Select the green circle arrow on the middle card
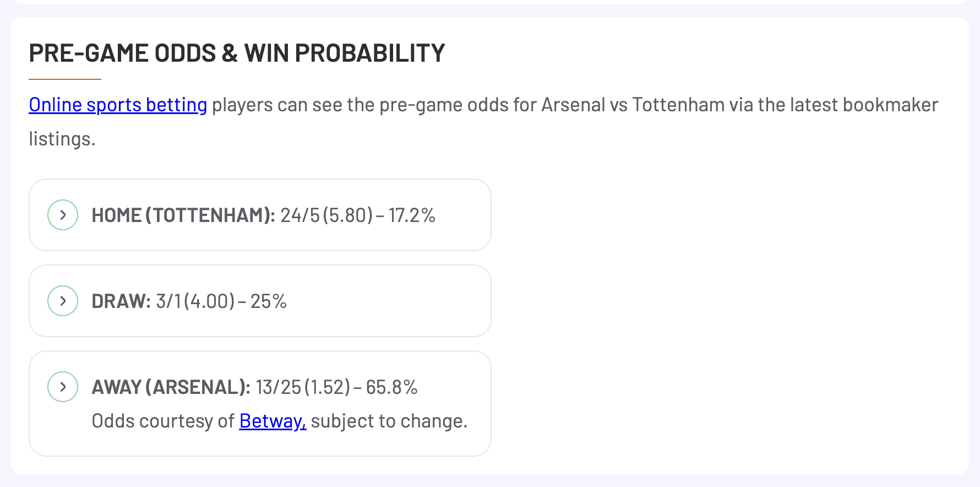 [x=62, y=301]
